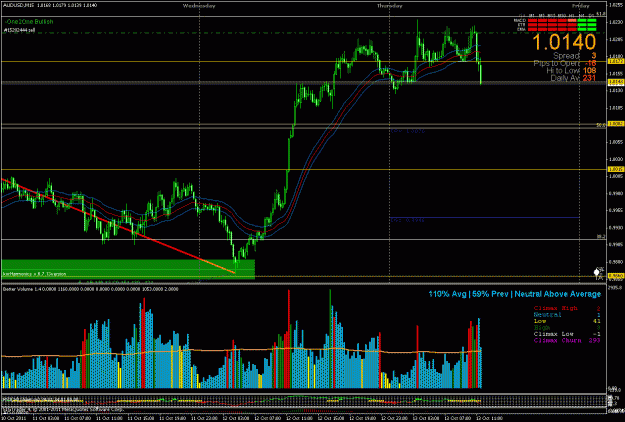Select the orange volume average line
The image size is (625, 422).
tap(242, 351)
